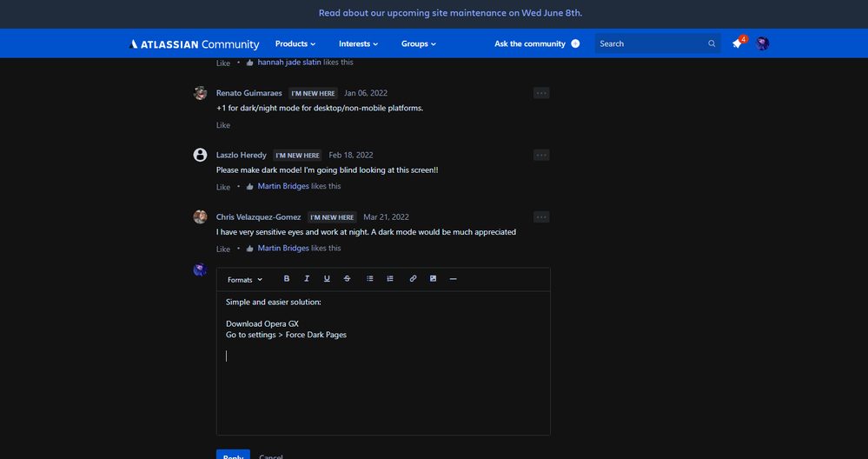Screen dimensions: 868x459
Task: Insert a numbered list
Action: click(x=390, y=278)
